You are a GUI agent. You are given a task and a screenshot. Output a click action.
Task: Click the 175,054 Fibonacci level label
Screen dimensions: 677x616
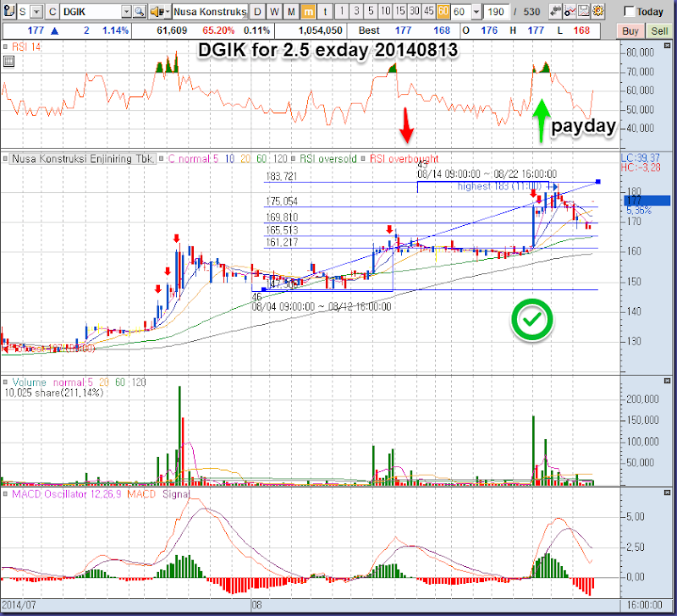point(282,201)
